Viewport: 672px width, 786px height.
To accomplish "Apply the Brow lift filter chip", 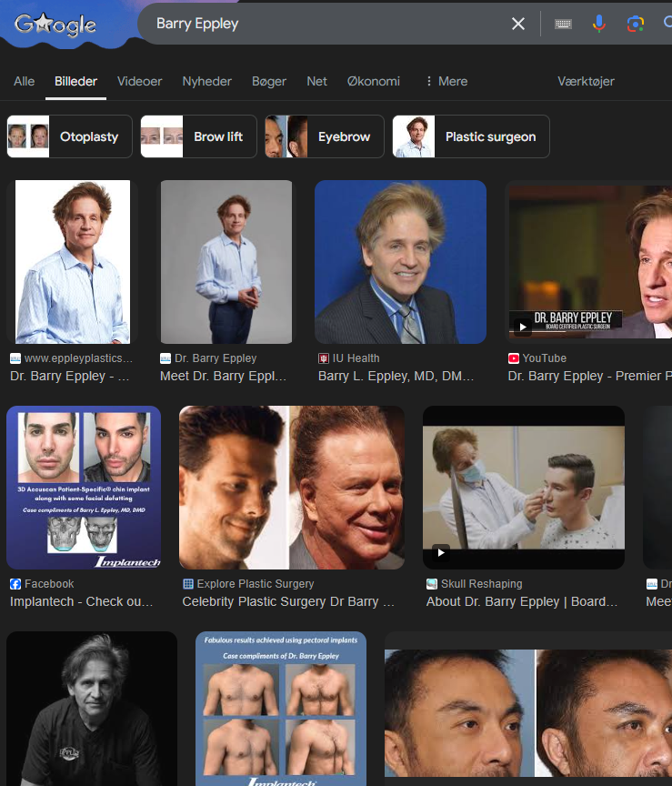I will point(199,136).
